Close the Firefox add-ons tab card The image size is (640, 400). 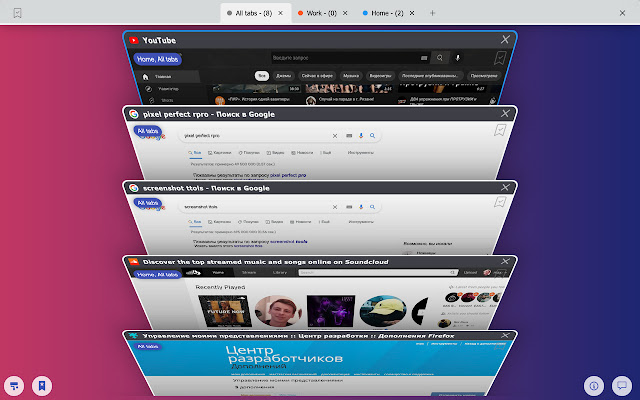click(x=505, y=336)
